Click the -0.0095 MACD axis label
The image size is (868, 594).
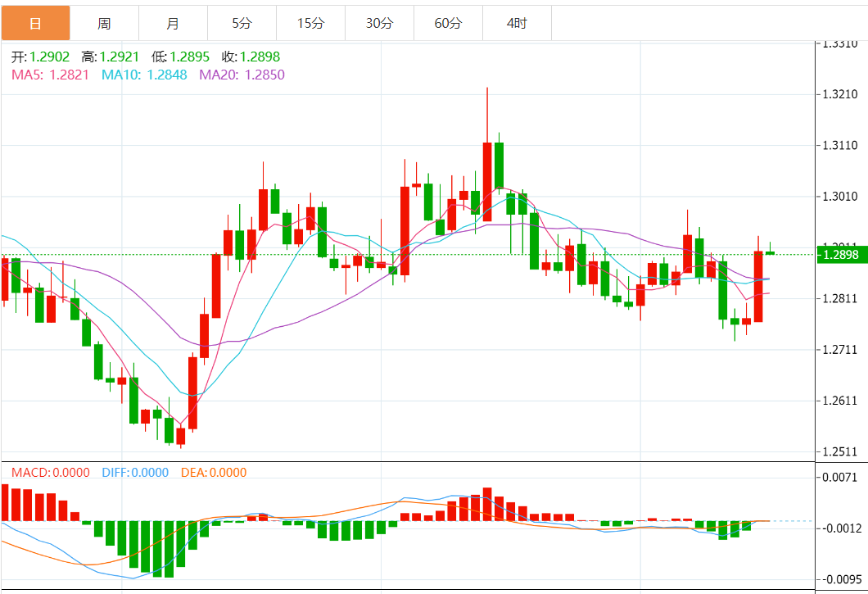click(x=840, y=579)
